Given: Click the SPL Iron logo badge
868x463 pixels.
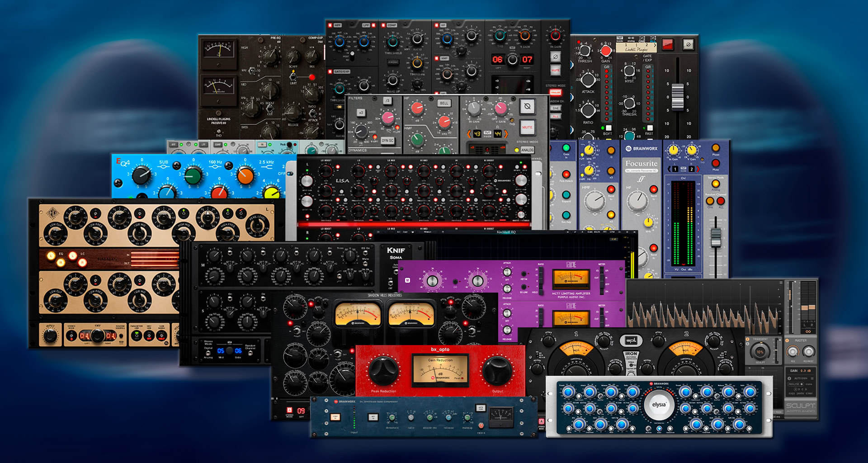Looking at the screenshot, I should [x=631, y=341].
